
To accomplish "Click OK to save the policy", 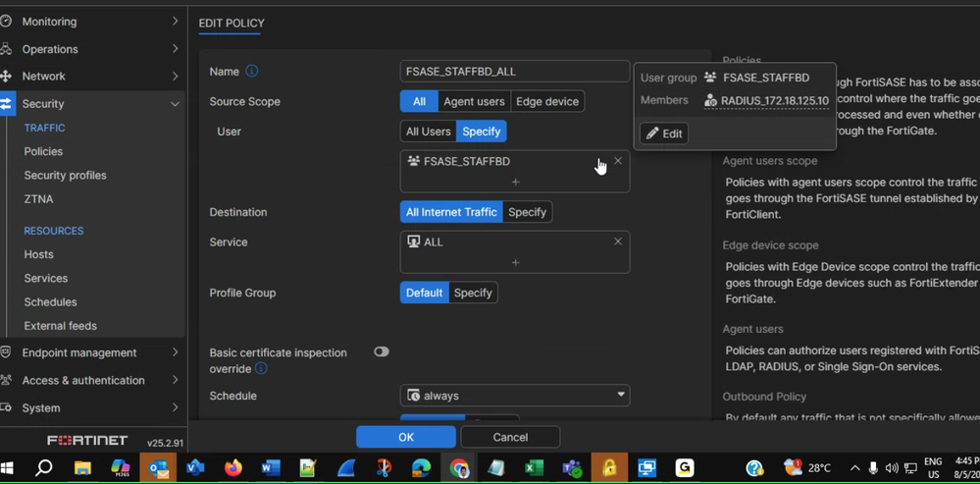I will [x=406, y=437].
